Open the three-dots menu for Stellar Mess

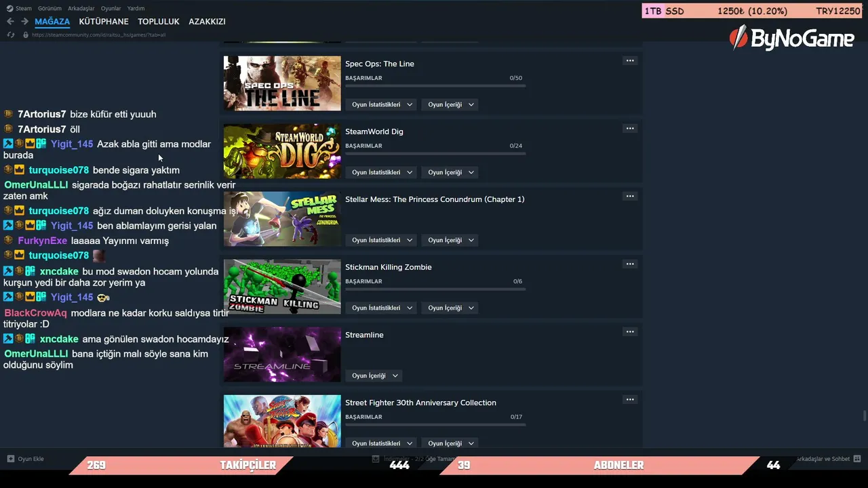(630, 197)
